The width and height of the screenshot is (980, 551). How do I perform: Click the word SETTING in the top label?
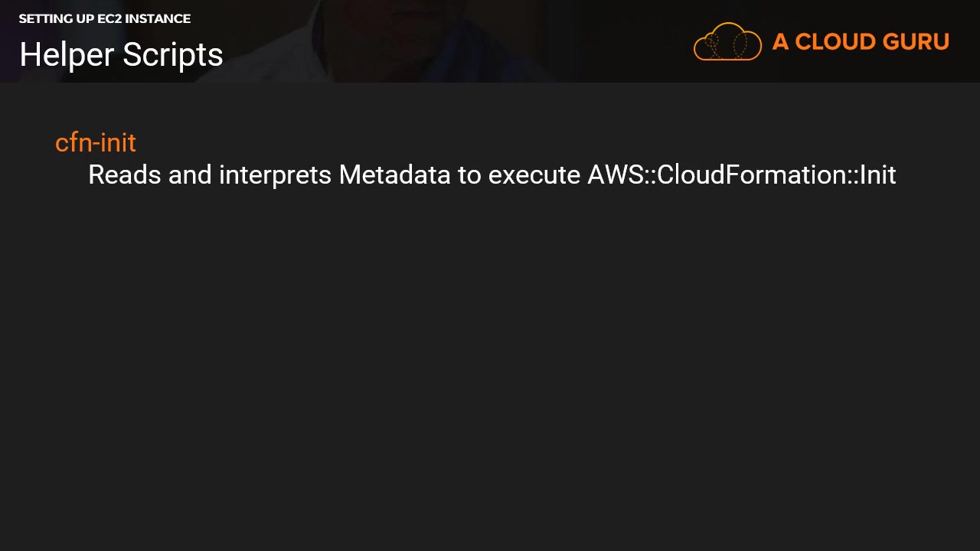(45, 18)
